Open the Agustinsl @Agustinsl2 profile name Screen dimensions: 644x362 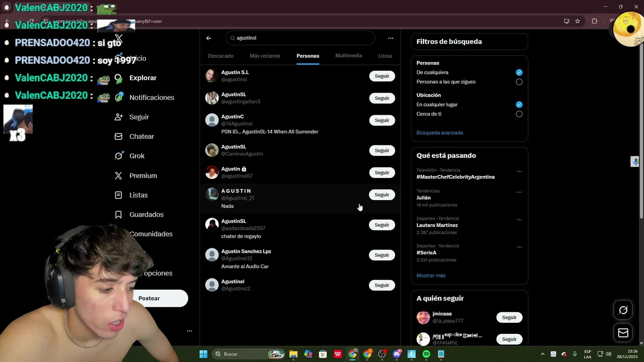pyautogui.click(x=232, y=282)
